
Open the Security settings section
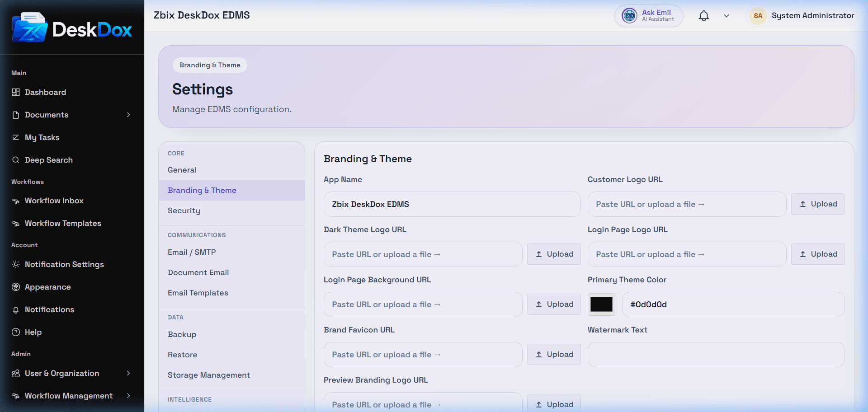click(231, 211)
